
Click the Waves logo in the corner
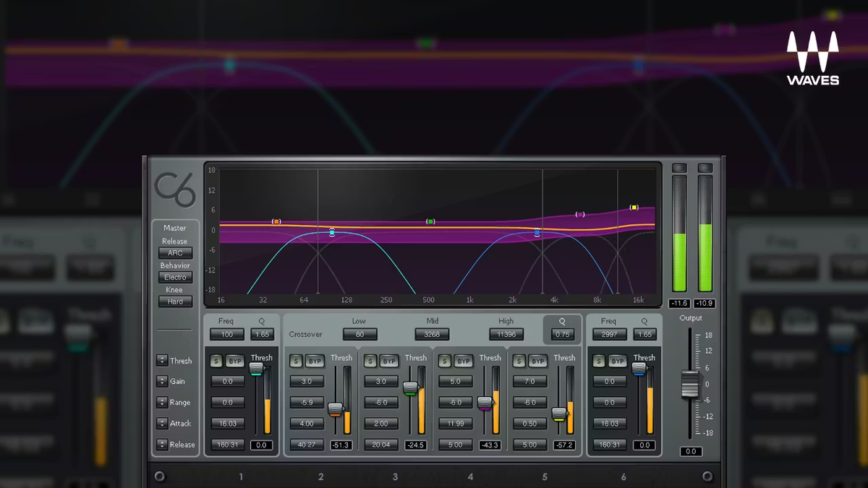[x=813, y=59]
